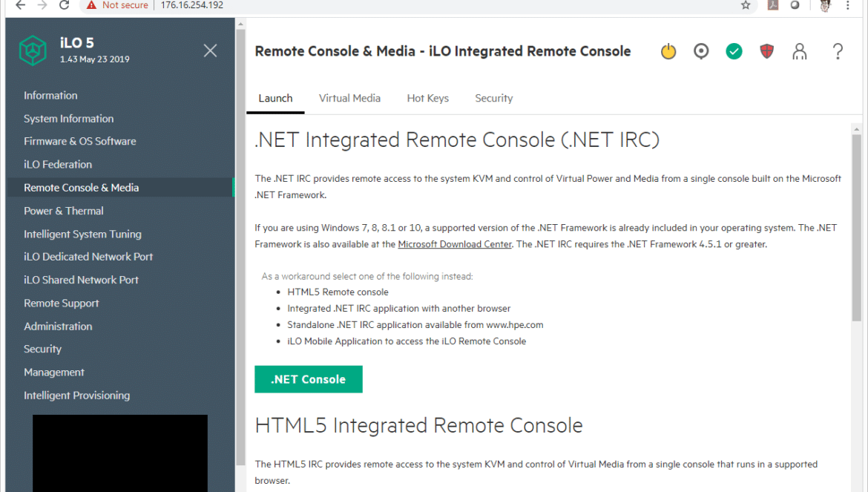Bookmark this page with the star icon
Viewport: 868px width, 492px height.
[746, 5]
